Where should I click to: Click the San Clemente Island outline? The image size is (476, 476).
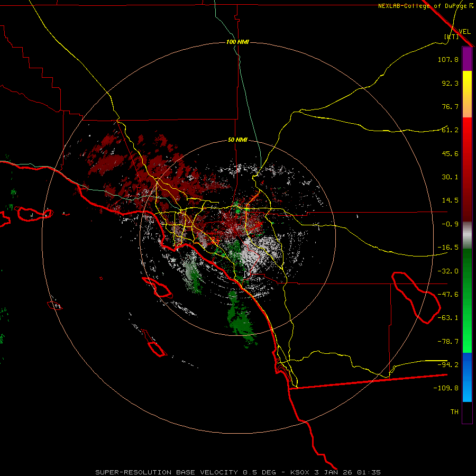coord(155,344)
